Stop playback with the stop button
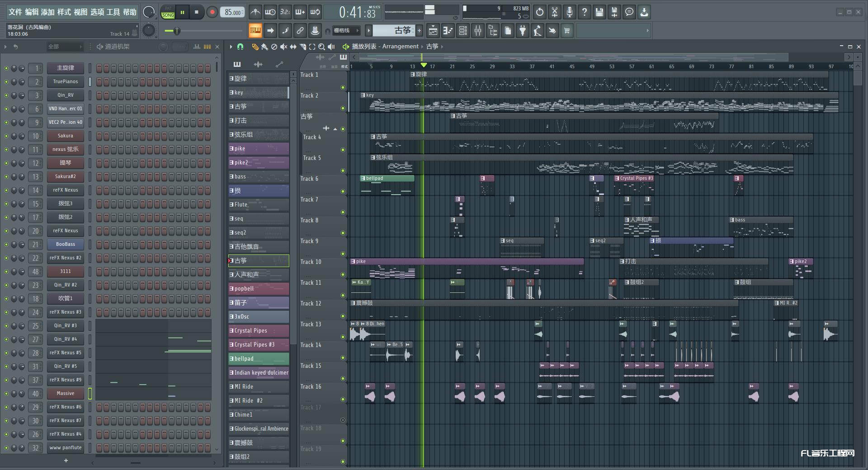Image resolution: width=868 pixels, height=470 pixels. coord(196,12)
